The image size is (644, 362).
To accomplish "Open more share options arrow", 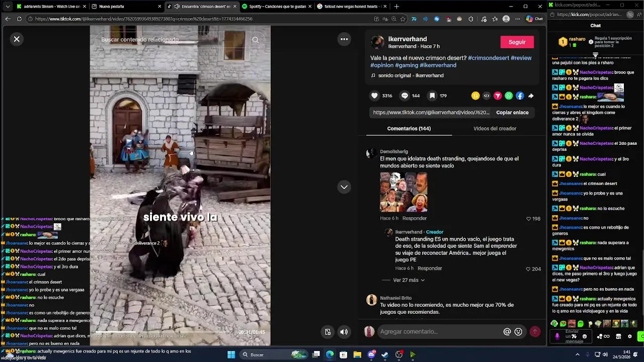I will [531, 96].
